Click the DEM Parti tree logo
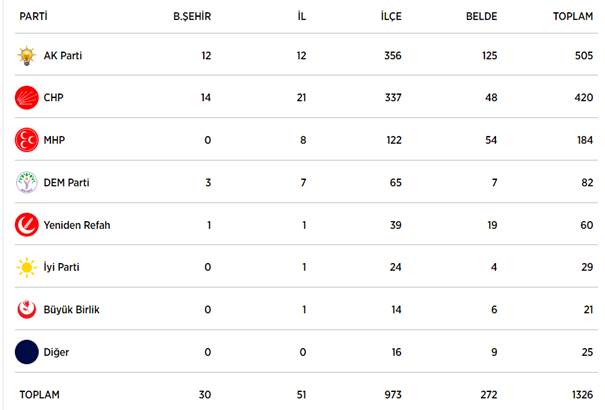 coord(27,182)
